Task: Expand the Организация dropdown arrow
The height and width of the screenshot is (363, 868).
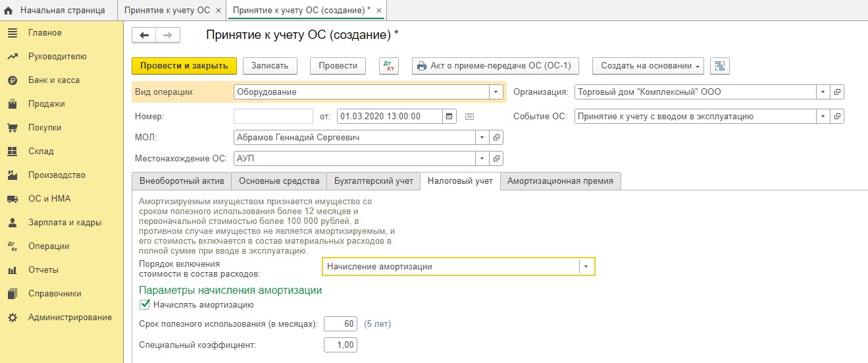Action: coord(823,92)
